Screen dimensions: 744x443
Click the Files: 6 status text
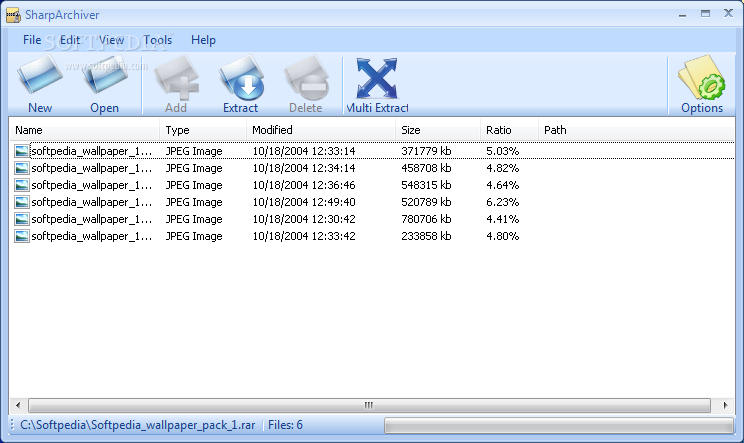pyautogui.click(x=285, y=425)
